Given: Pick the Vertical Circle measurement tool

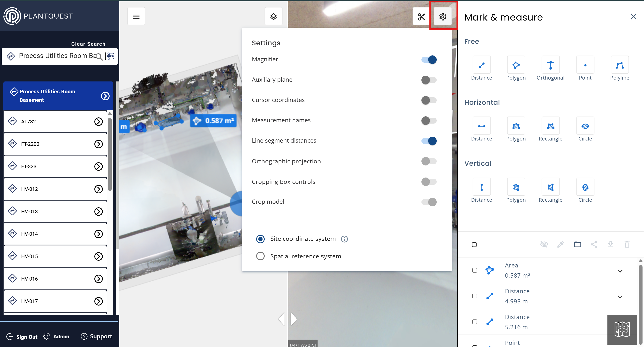Looking at the screenshot, I should [585, 187].
